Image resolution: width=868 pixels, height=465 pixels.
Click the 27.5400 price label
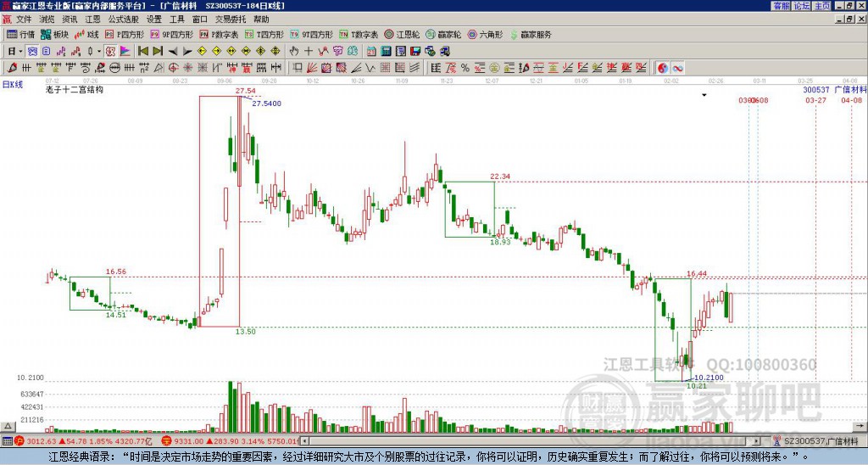[x=266, y=104]
